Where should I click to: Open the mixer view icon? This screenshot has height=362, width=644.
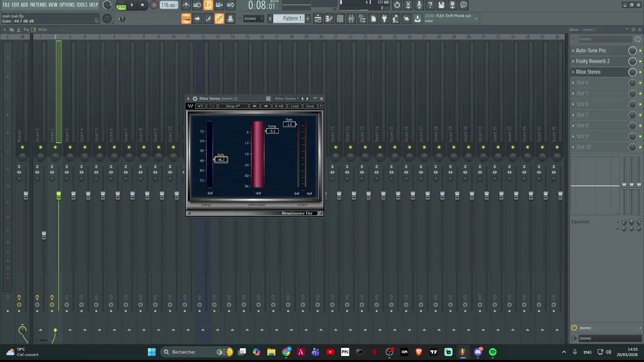(x=351, y=19)
